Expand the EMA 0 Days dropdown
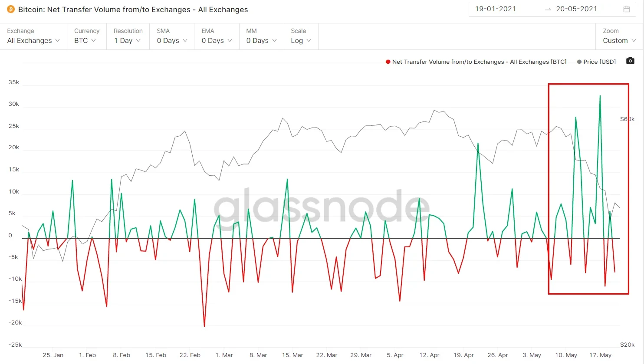 (x=216, y=41)
